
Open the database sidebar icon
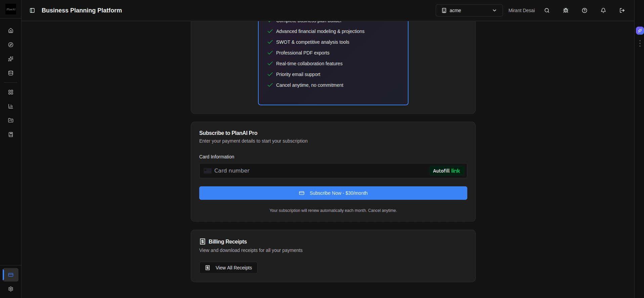coord(11,73)
